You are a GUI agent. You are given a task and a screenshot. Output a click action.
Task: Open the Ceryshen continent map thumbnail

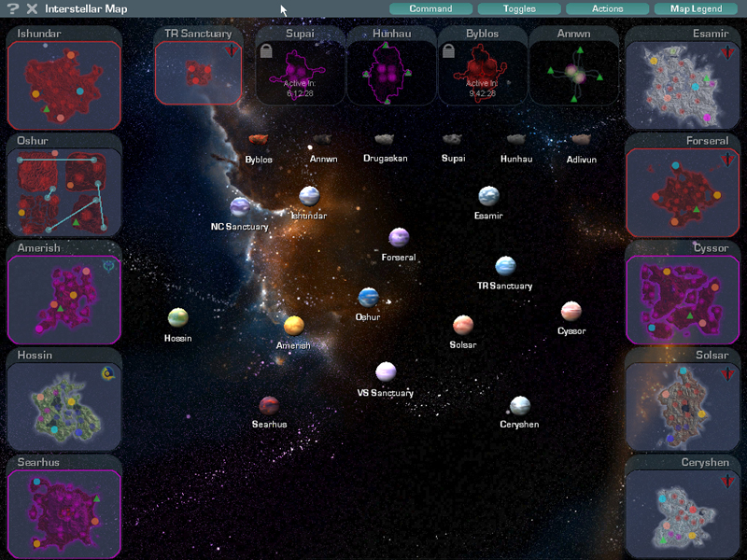[683, 514]
